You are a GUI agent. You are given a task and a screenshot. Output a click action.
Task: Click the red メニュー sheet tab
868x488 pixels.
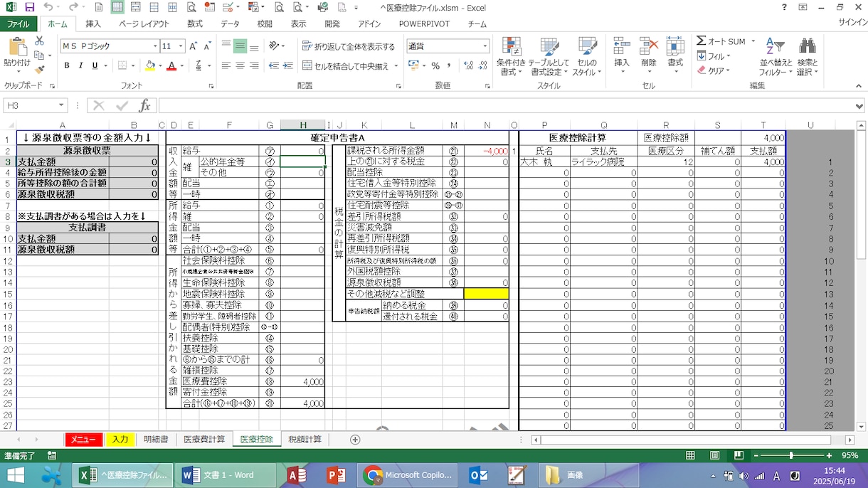tap(84, 440)
